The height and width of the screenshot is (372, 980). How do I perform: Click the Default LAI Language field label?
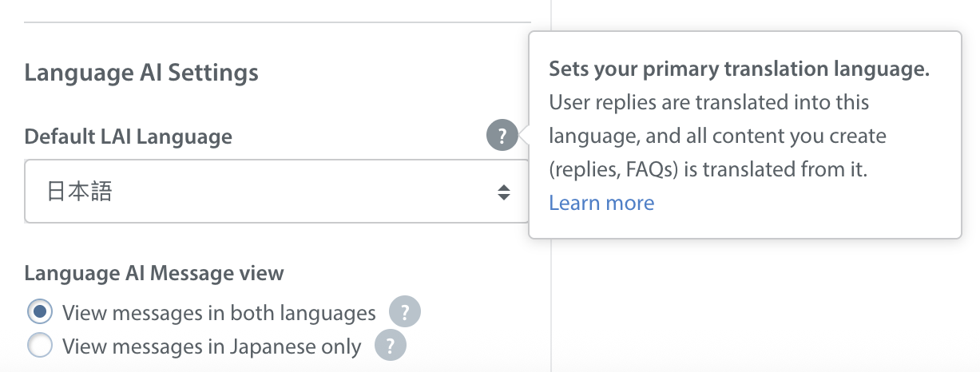[129, 137]
